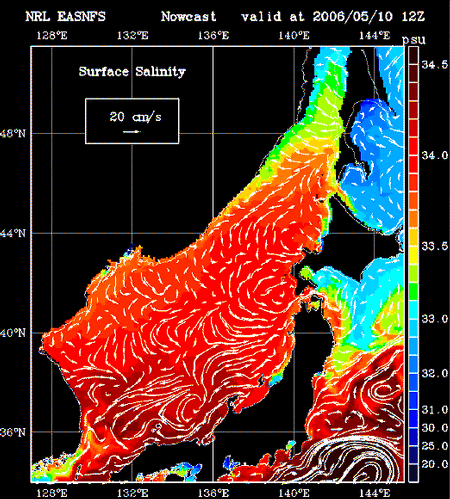Click the 34.5 psu colorbar label
Viewport: 450px width, 499px height.
(435, 64)
